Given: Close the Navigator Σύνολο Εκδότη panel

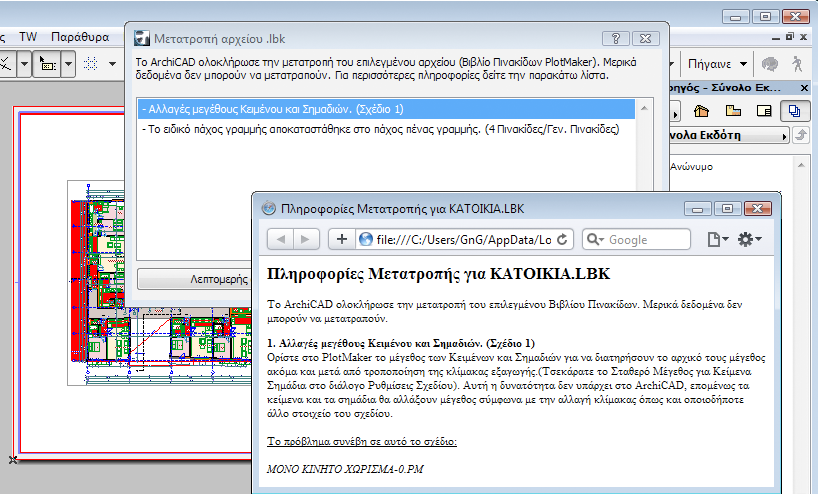Looking at the screenshot, I should tap(804, 88).
